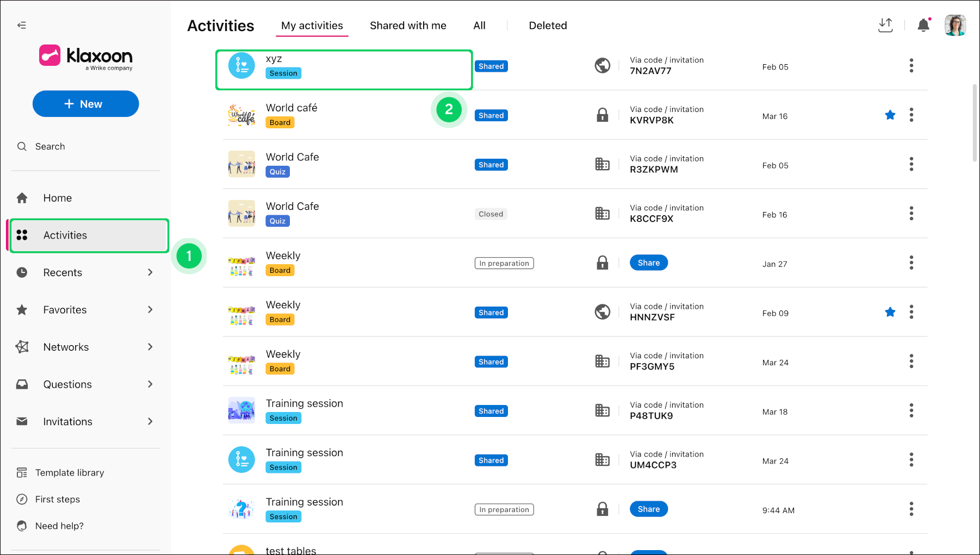
Task: Expand the Recents chevron
Action: 150,272
